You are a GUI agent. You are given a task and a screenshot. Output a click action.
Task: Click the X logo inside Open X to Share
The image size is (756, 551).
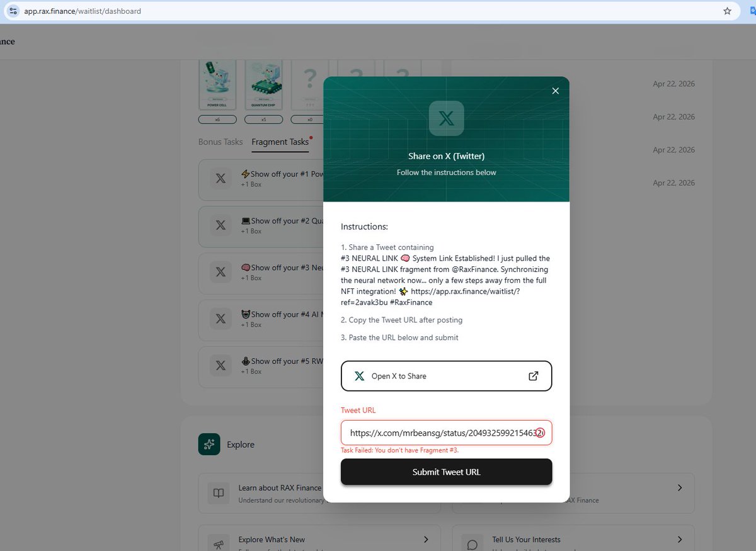359,376
